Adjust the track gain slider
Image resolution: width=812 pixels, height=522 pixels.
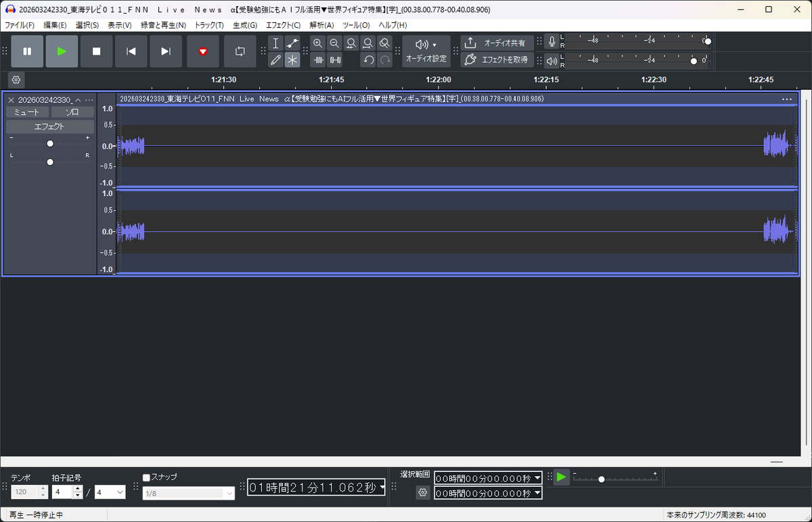(x=50, y=143)
